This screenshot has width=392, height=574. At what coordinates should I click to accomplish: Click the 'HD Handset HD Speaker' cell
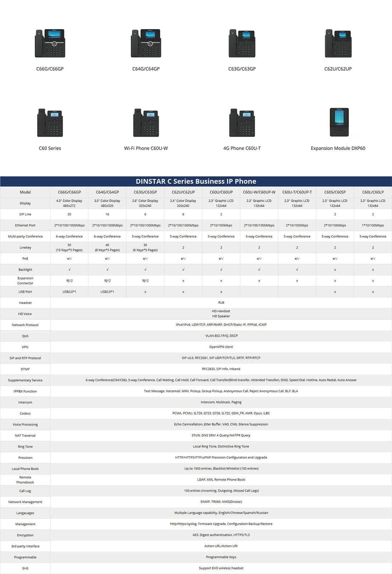221,314
